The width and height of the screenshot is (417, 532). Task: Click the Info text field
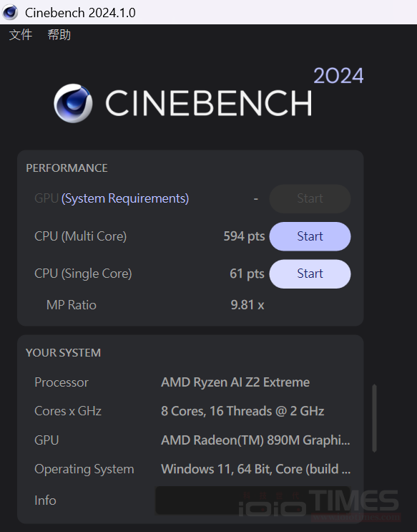[253, 500]
